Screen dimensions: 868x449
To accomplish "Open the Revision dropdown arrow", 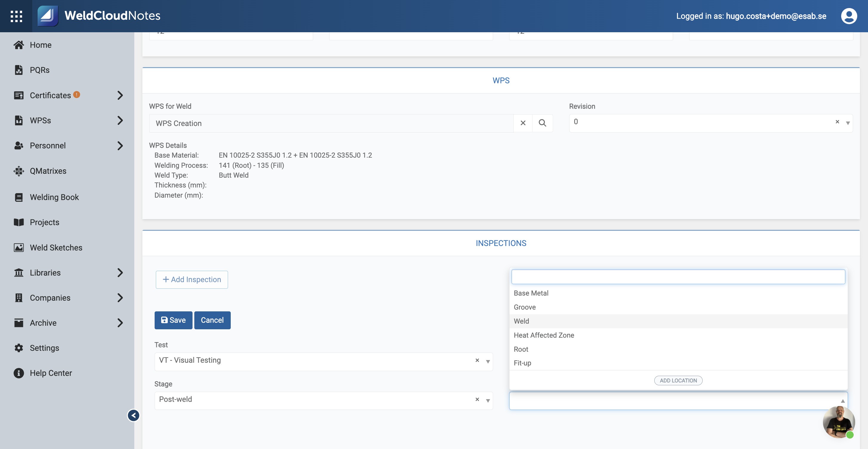I will [x=848, y=123].
